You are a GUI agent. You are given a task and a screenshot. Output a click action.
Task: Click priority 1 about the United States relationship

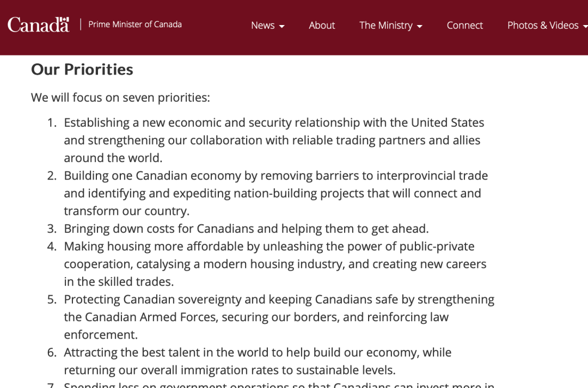(x=274, y=140)
